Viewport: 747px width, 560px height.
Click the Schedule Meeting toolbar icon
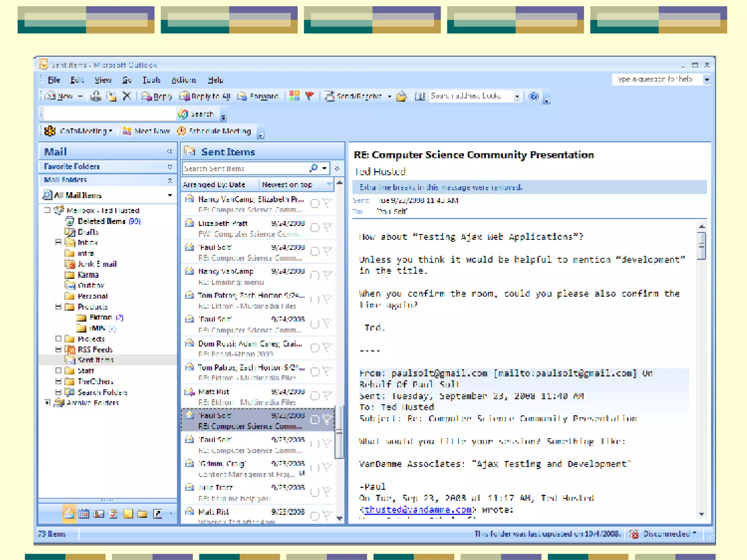pos(182,131)
